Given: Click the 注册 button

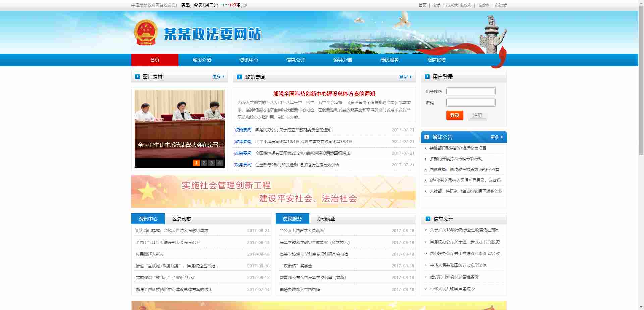Looking at the screenshot, I should [x=477, y=115].
